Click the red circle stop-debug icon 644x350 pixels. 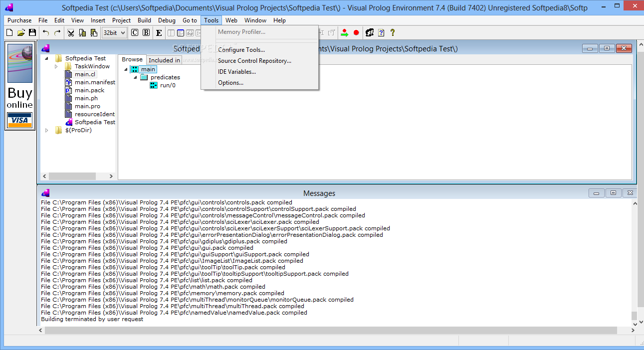(356, 33)
